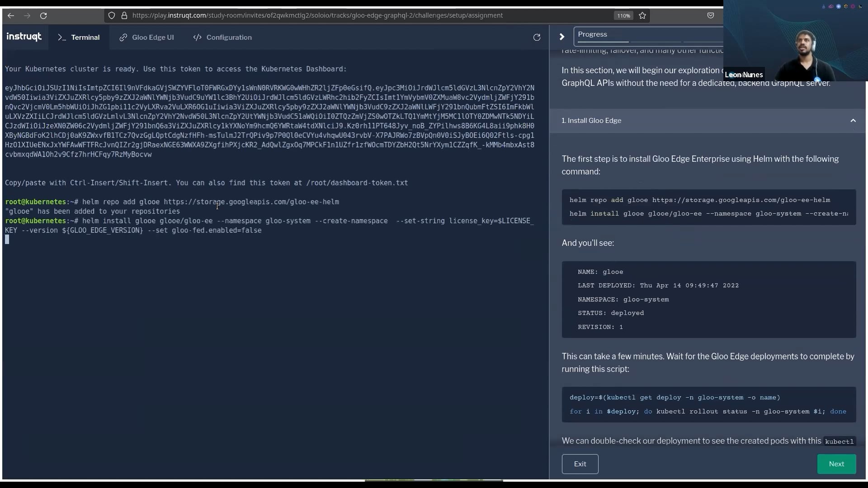The image size is (868, 488).
Task: Select the Terminal tab
Action: coord(79,38)
